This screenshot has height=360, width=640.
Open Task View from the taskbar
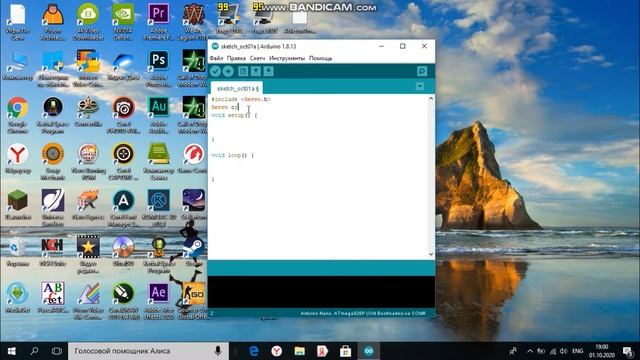(57, 351)
